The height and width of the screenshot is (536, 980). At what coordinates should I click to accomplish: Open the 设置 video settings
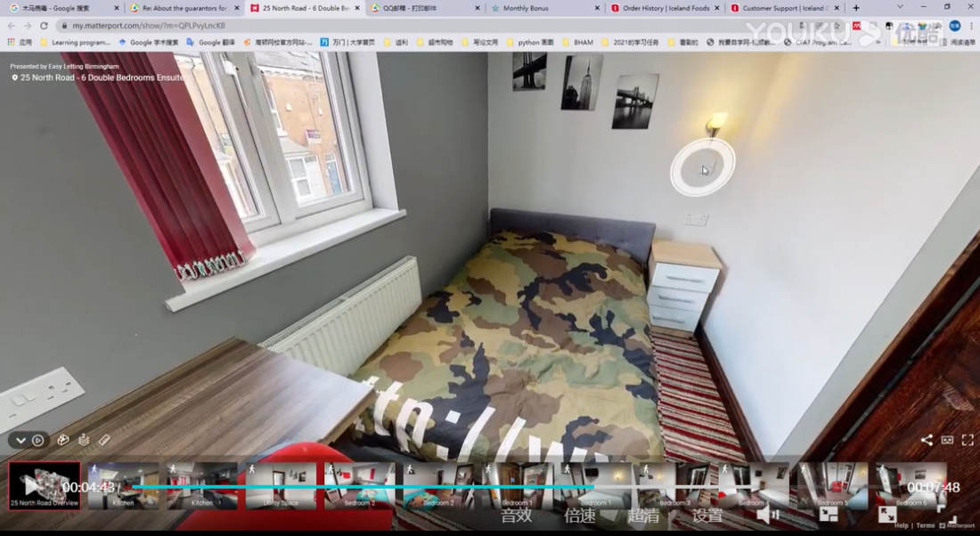click(706, 516)
